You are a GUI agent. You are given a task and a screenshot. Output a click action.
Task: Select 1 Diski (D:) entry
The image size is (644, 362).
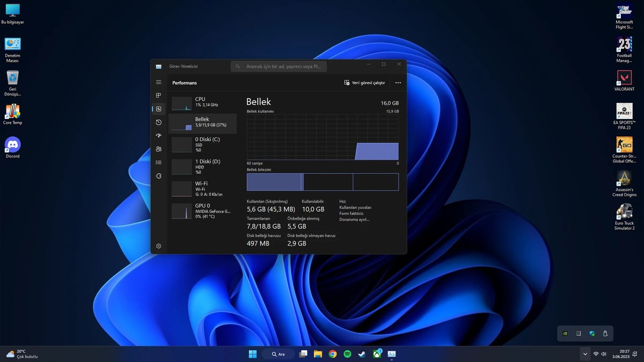pos(203,168)
